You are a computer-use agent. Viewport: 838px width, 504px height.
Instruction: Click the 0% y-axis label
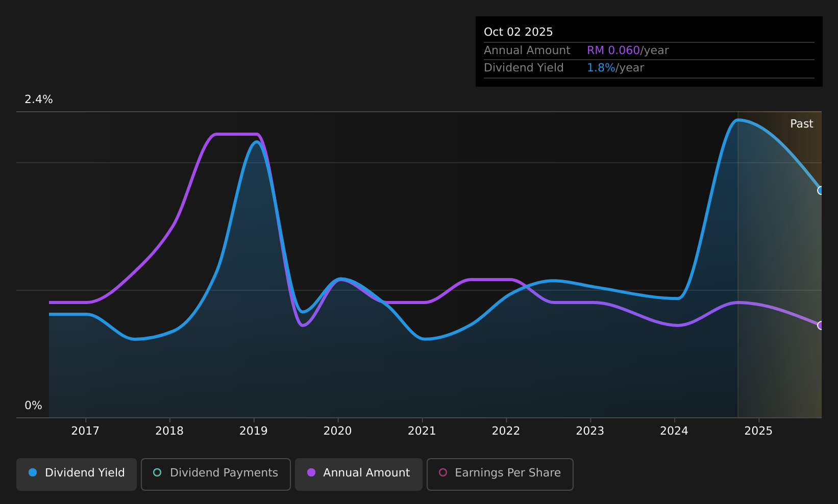click(33, 406)
